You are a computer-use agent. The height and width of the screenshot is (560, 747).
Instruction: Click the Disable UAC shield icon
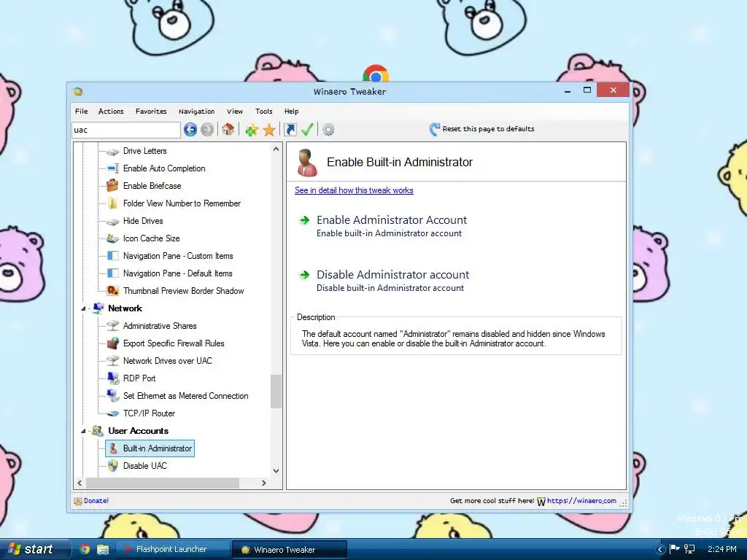pos(113,466)
